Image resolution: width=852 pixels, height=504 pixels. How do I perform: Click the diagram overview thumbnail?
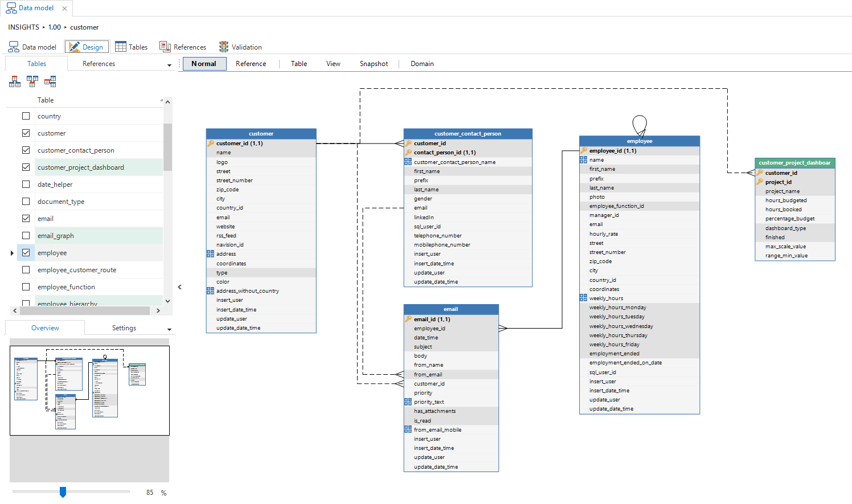[89, 391]
